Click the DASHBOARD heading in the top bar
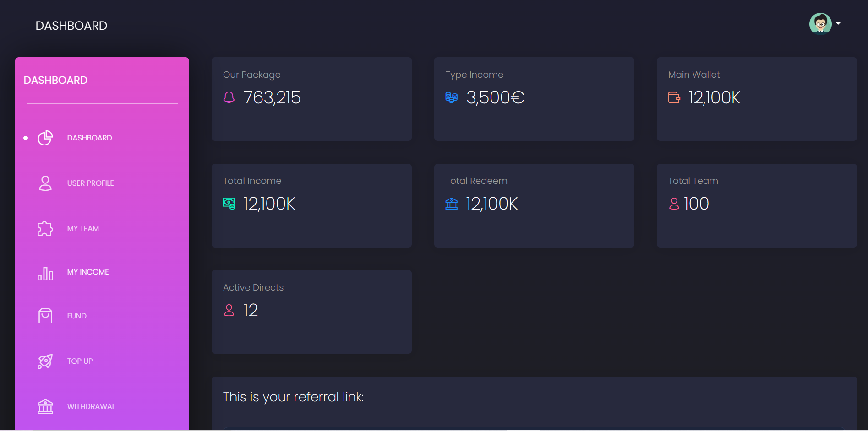This screenshot has height=431, width=868. (71, 26)
